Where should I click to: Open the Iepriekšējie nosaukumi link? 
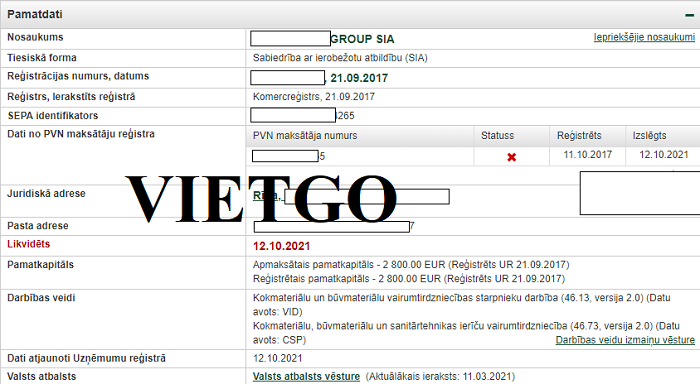click(644, 37)
